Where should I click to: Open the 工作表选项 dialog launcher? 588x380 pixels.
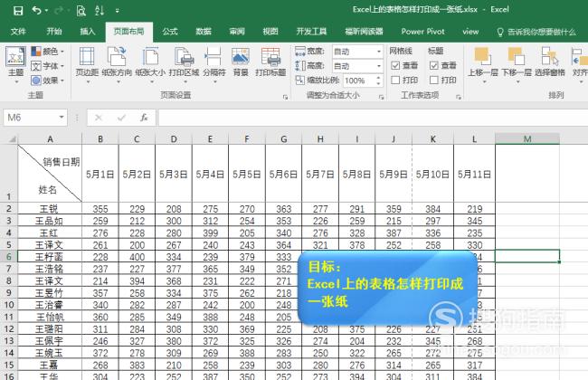(x=459, y=97)
